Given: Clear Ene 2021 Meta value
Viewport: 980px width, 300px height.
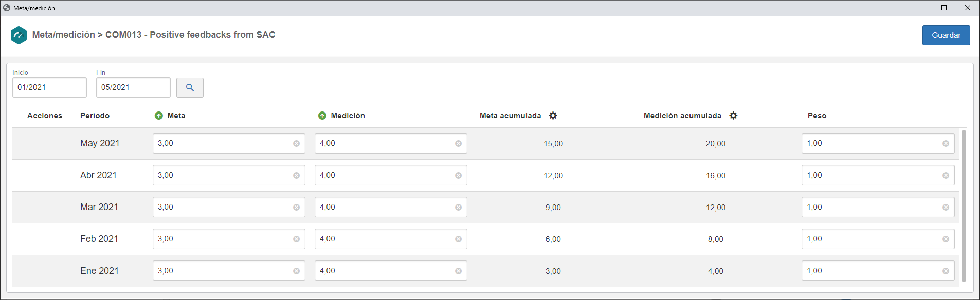Looking at the screenshot, I should [x=297, y=271].
